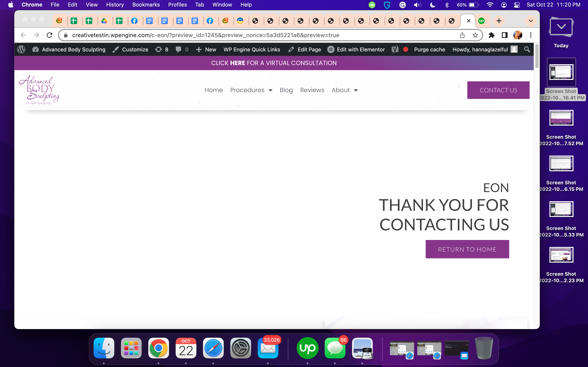The image size is (588, 367).
Task: Open the updates icon showing 8
Action: pos(162,50)
